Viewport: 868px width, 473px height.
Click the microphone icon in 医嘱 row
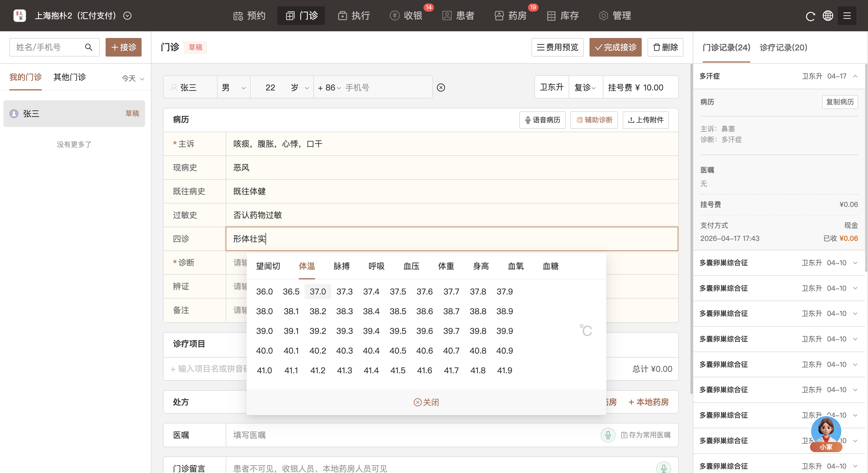[x=607, y=435]
